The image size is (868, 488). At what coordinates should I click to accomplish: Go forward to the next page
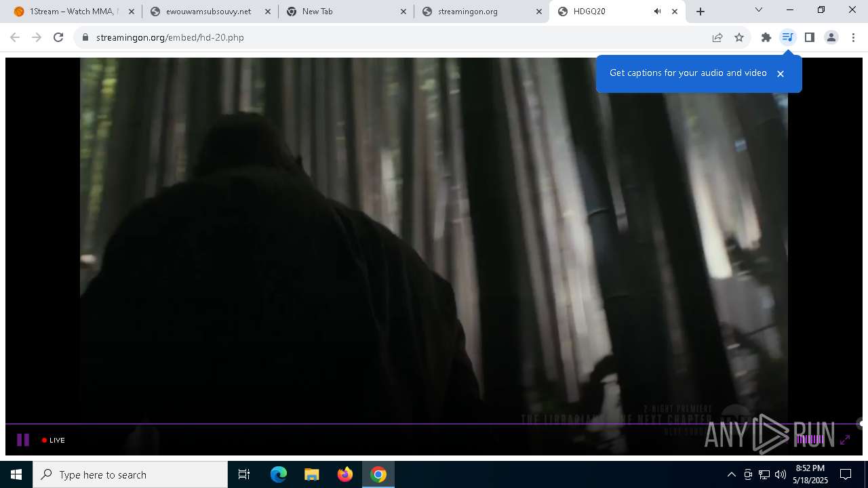tap(37, 37)
